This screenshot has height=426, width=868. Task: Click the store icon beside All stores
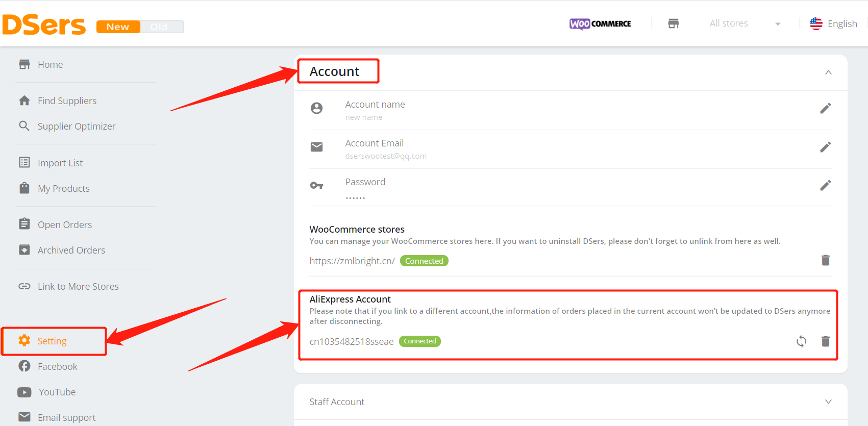coord(674,23)
